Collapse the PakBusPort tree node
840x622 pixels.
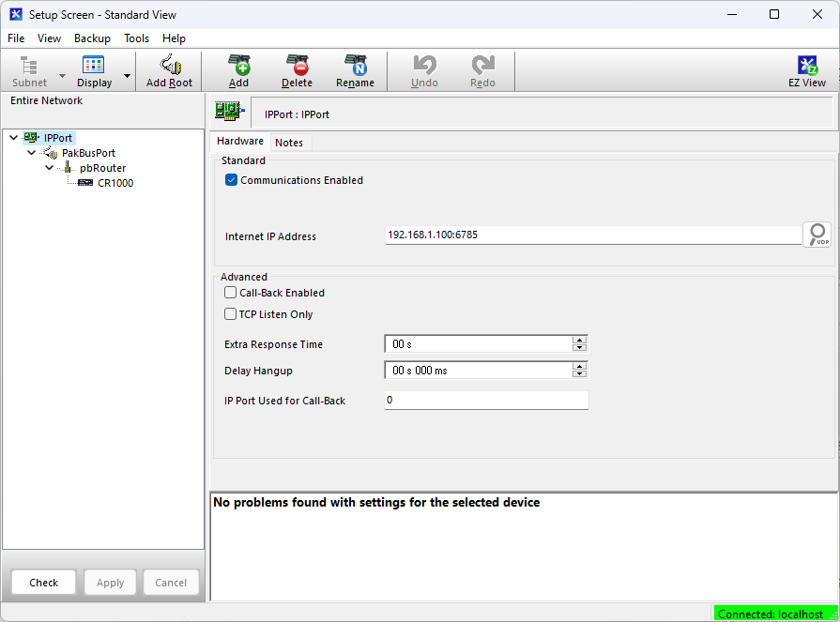(32, 153)
